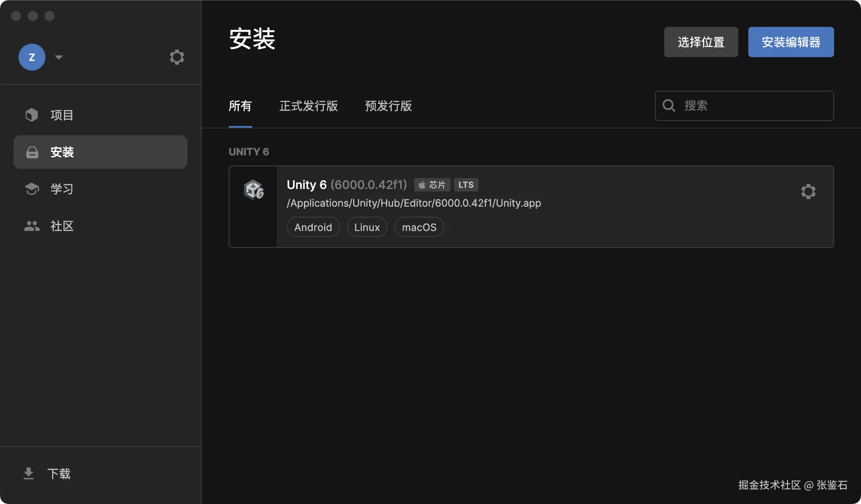Viewport: 861px width, 504px height.
Task: Click the 选择位置 button
Action: (x=701, y=42)
